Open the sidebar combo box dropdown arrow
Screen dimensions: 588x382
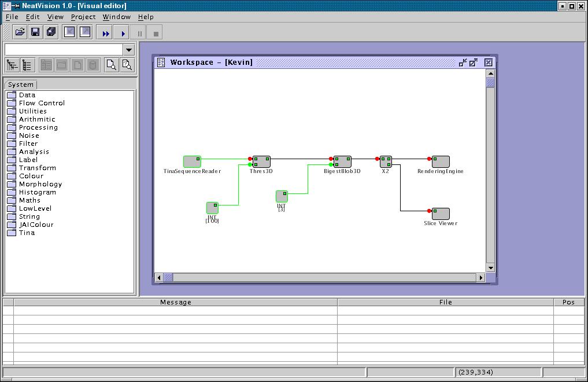(129, 50)
